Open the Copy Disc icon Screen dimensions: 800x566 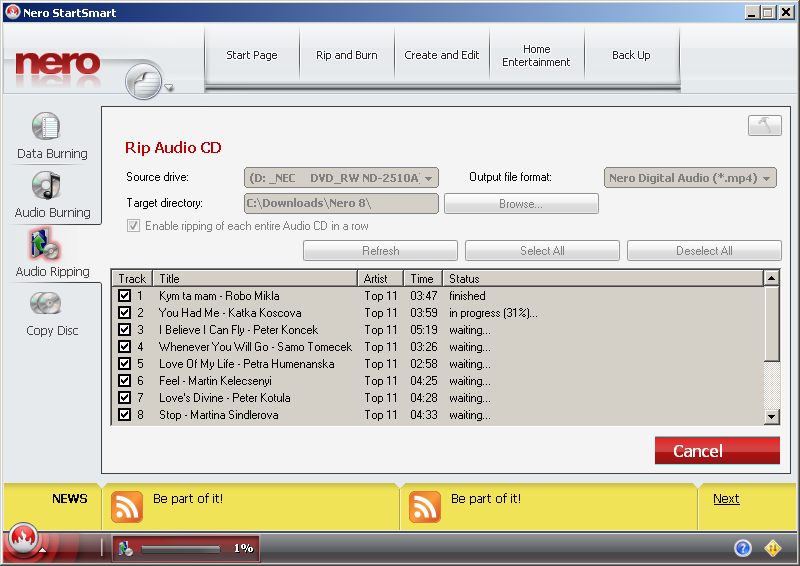45,304
